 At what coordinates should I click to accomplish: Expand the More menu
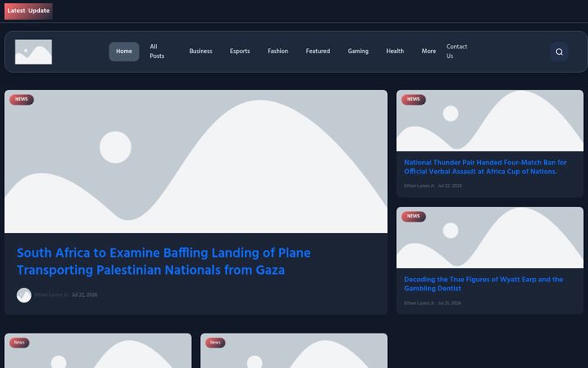pos(429,52)
